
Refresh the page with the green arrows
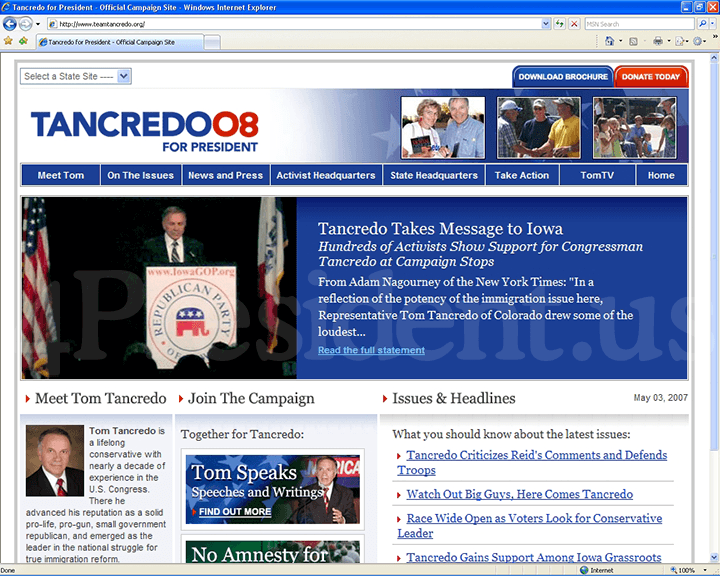559,24
